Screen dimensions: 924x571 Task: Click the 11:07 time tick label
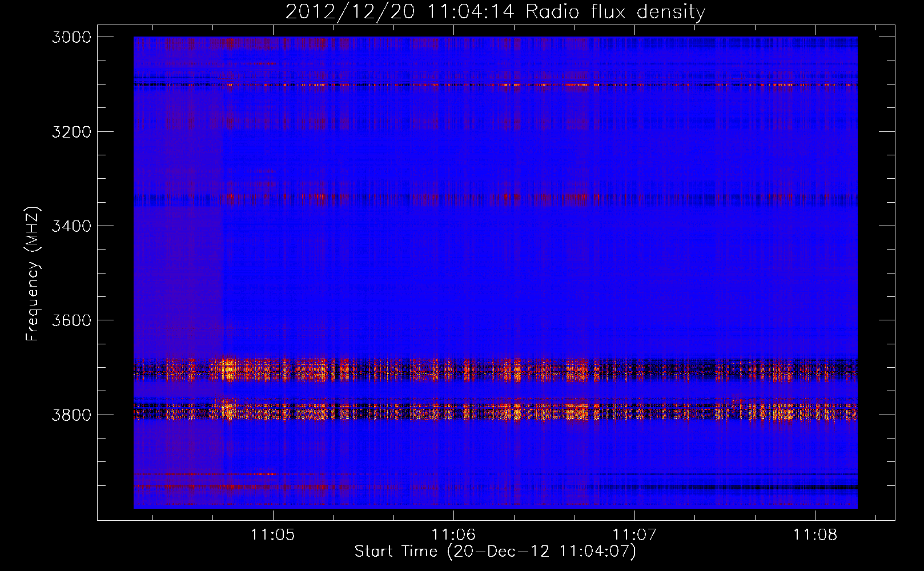pyautogui.click(x=634, y=534)
